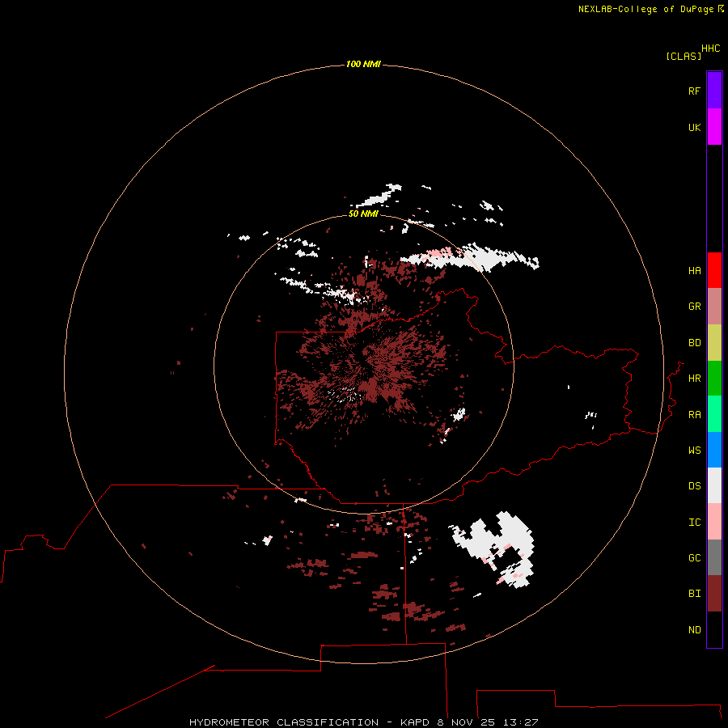Click the RA legend label
Image resolution: width=728 pixels, height=728 pixels.
(694, 414)
